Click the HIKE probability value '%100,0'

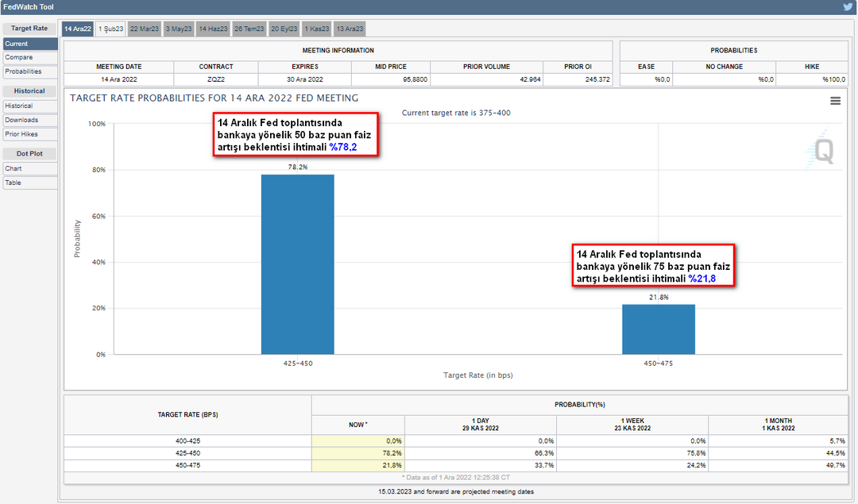834,80
